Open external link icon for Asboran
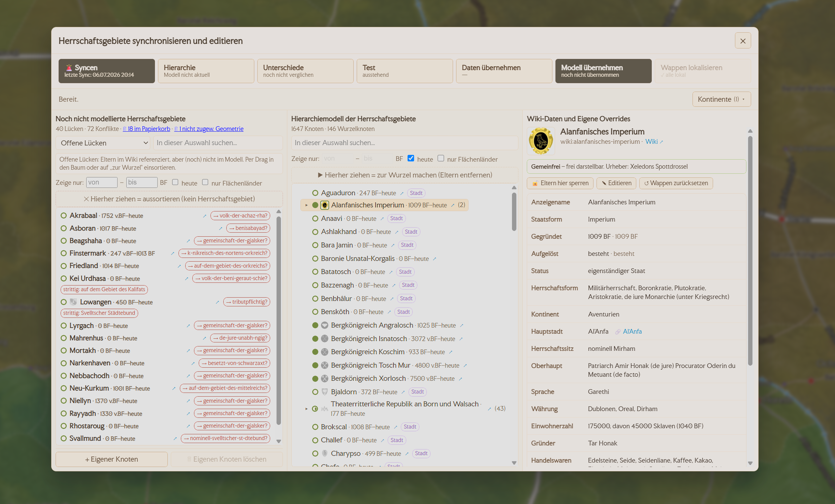The width and height of the screenshot is (835, 504). click(x=221, y=228)
